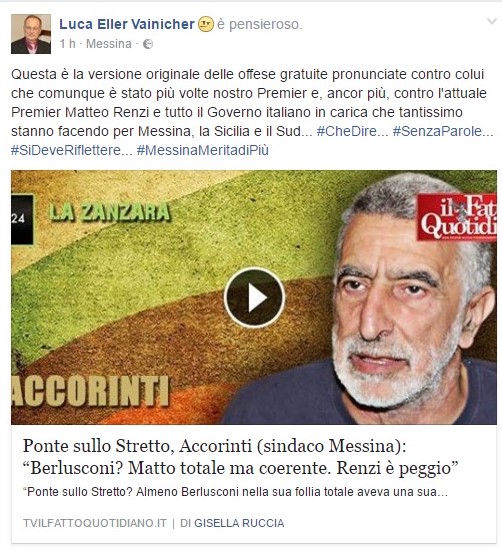
Task: Click the pensieroso feeling emoji
Action: (206, 24)
